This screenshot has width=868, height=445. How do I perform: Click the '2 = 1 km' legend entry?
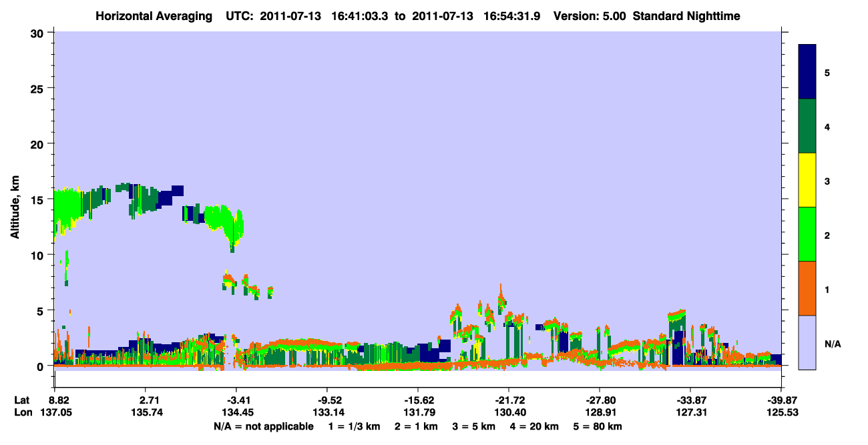click(417, 426)
